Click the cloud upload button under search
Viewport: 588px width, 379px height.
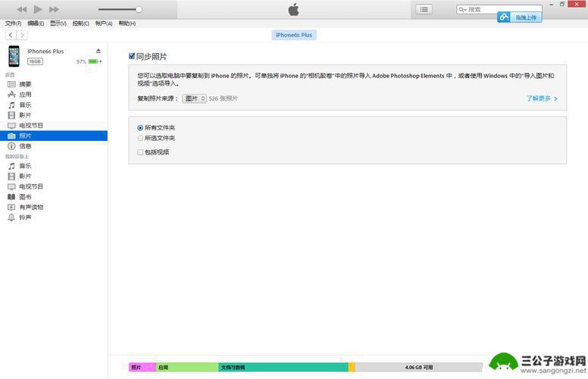click(519, 17)
